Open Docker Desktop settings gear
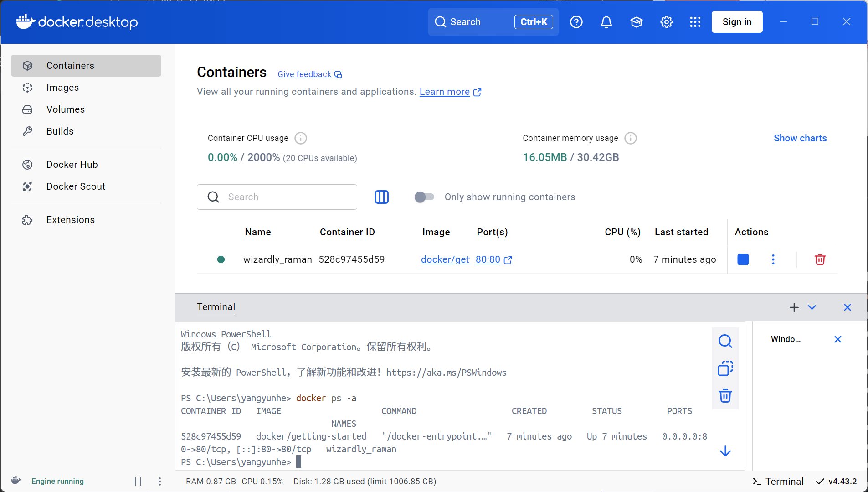The width and height of the screenshot is (868, 492). [666, 21]
